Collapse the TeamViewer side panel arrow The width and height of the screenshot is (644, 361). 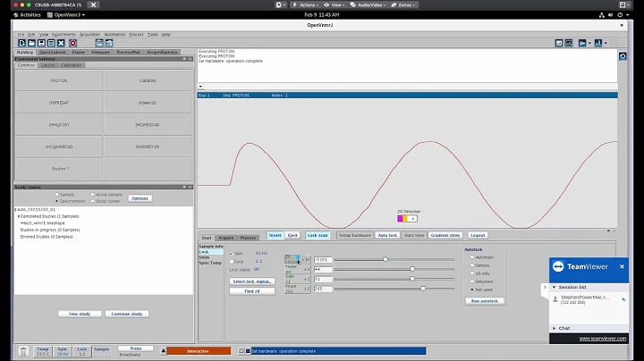(545, 287)
